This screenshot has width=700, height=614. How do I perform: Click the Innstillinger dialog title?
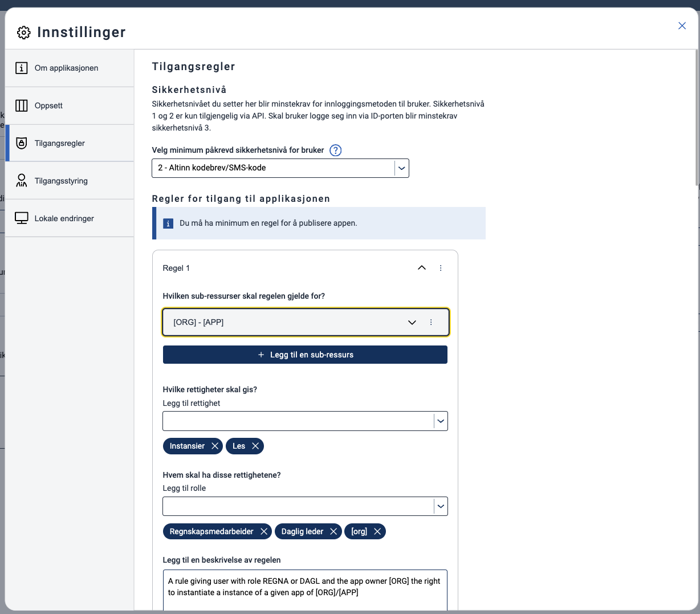tap(82, 32)
